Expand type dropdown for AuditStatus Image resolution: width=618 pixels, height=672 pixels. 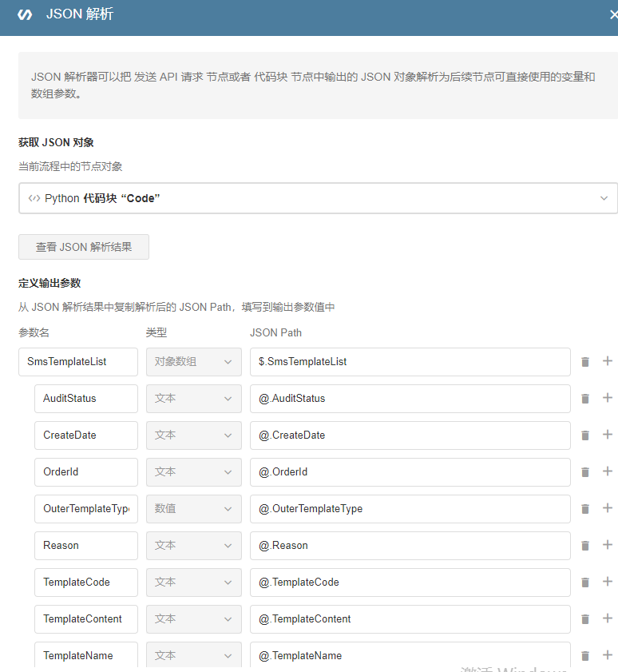click(193, 399)
